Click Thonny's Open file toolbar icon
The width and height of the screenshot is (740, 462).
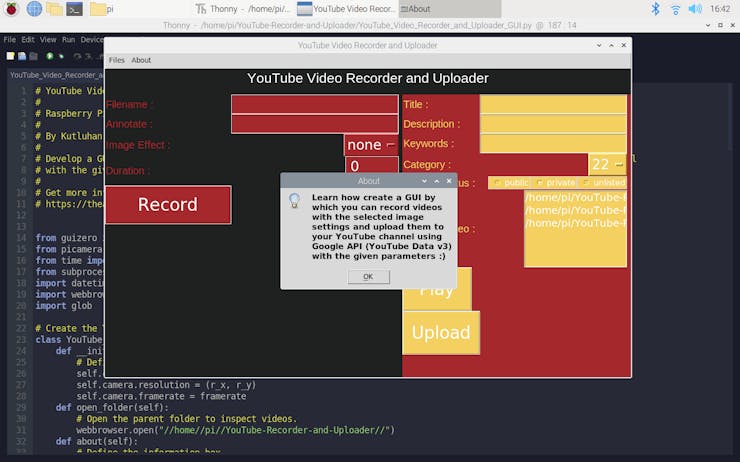(22, 56)
